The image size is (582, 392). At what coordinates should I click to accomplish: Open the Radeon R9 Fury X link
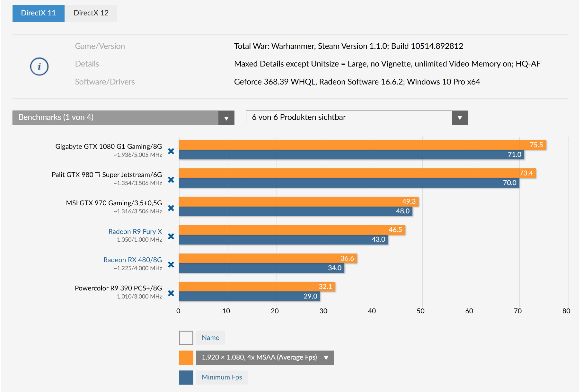(135, 231)
